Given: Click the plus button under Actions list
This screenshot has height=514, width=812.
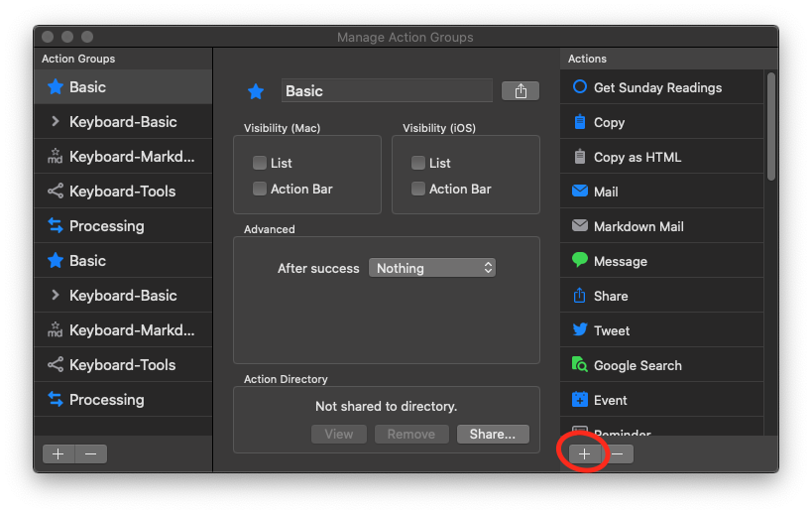Looking at the screenshot, I should [x=585, y=453].
